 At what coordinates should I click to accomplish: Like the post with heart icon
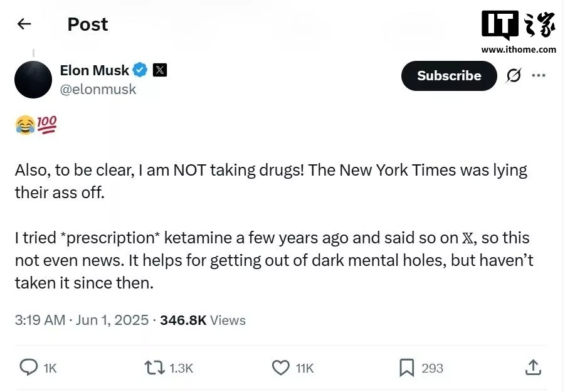tap(281, 368)
